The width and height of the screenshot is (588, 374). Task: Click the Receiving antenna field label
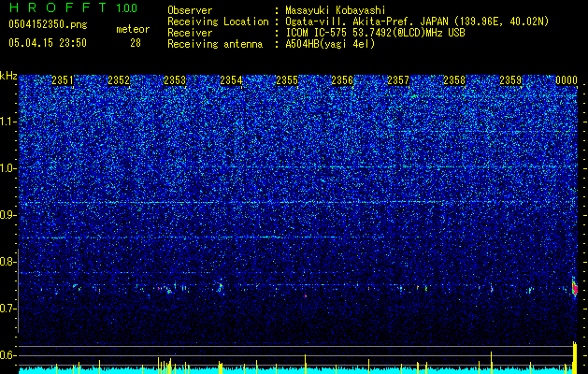[x=215, y=44]
